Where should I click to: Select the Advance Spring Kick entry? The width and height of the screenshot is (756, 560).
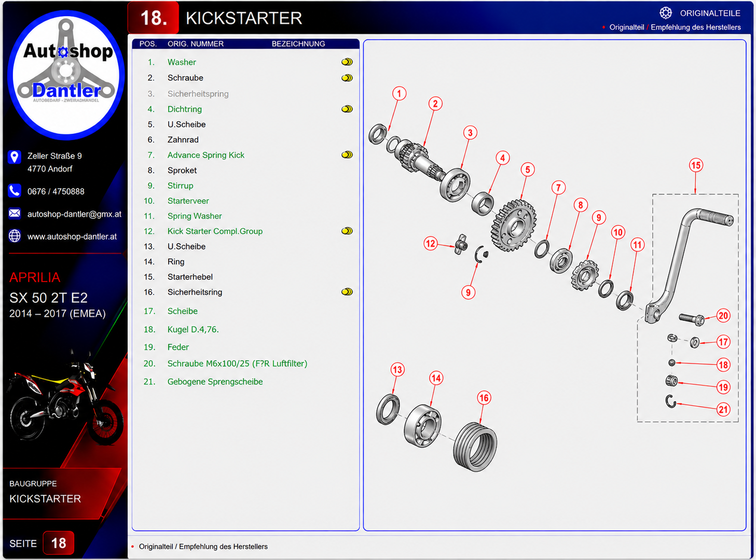pyautogui.click(x=206, y=155)
